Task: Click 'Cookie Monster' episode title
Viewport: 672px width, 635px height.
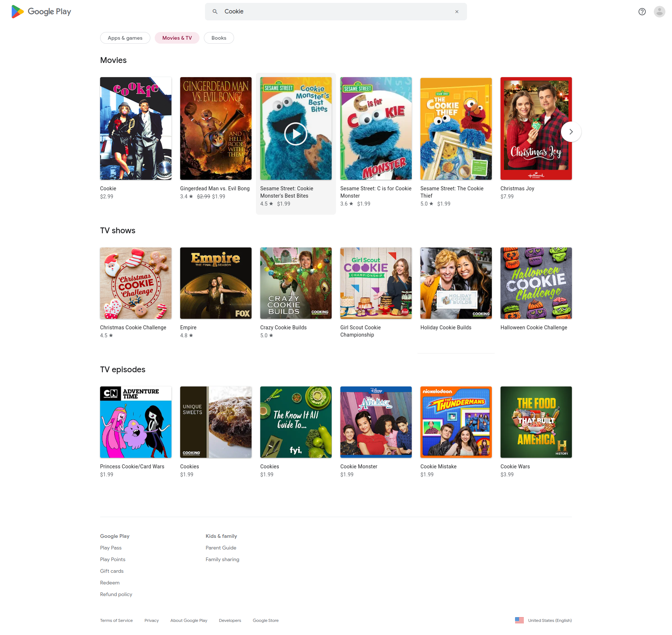Action: coord(359,467)
